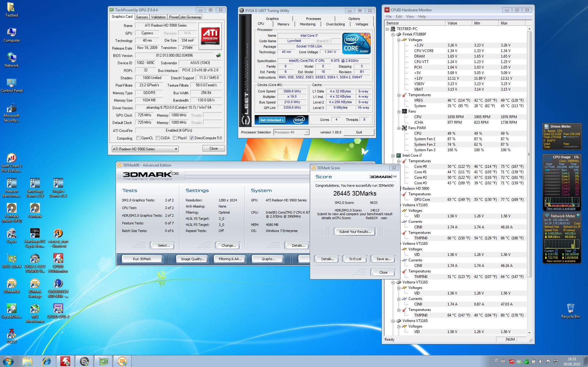The width and height of the screenshot is (588, 367).
Task: Launch Tropics Demo v1.3 shortcut
Action: 58,188
